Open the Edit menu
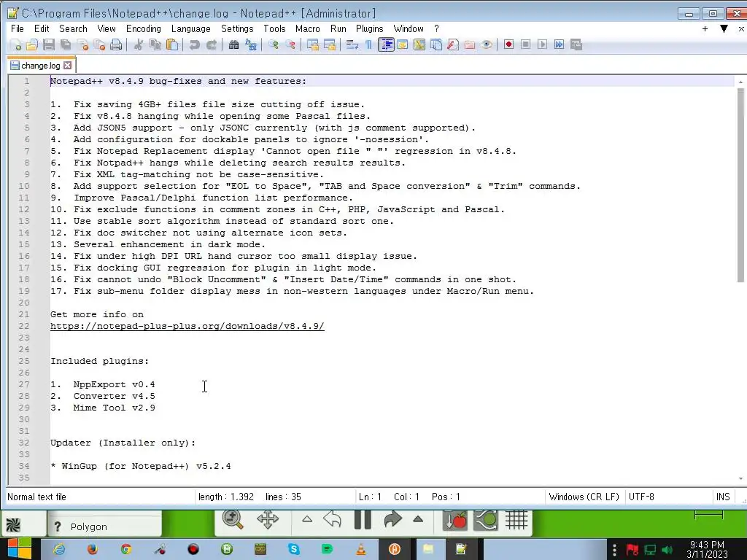Image resolution: width=747 pixels, height=560 pixels. [x=42, y=28]
